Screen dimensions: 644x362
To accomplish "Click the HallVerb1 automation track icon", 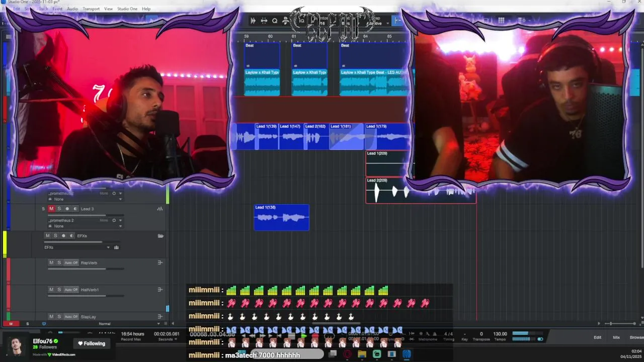I will pos(160,290).
